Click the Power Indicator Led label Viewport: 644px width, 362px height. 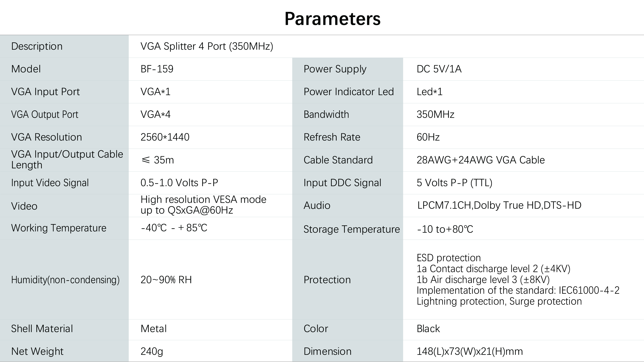[348, 92]
